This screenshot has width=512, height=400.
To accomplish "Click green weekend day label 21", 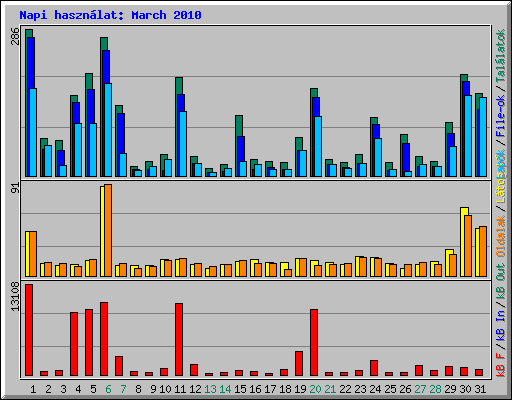I will tap(330, 389).
